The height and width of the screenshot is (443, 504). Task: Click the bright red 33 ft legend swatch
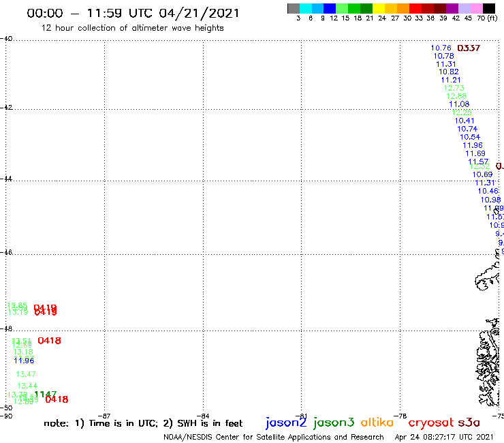click(415, 8)
